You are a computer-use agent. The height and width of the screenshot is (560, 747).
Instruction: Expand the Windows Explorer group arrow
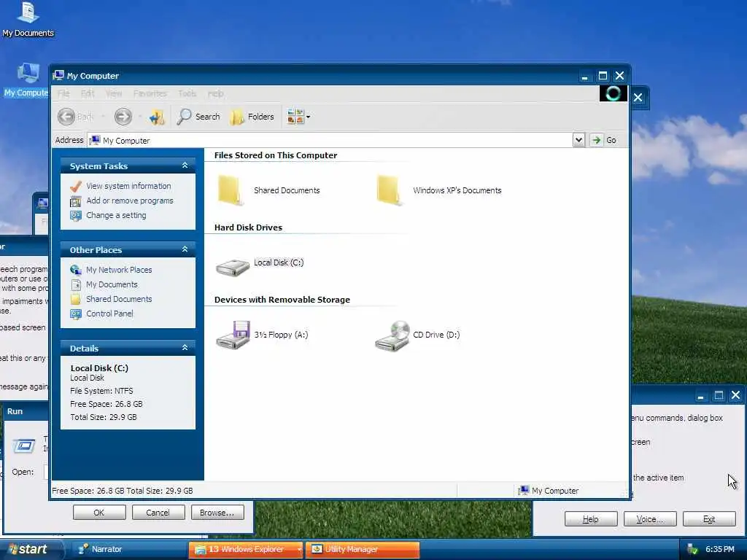pyautogui.click(x=299, y=550)
